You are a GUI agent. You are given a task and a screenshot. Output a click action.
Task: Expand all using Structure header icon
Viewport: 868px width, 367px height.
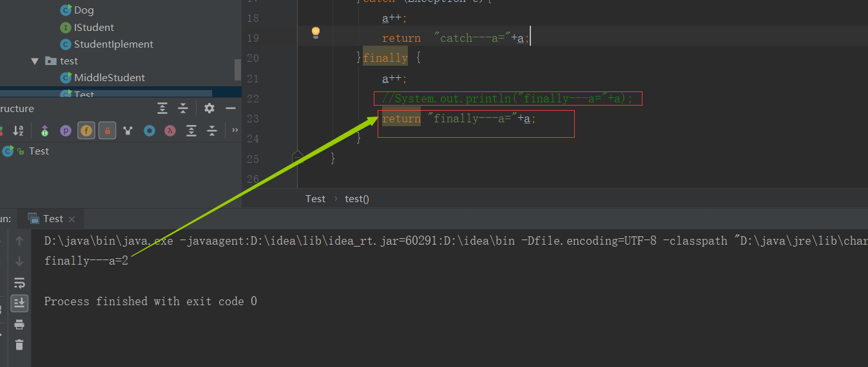pos(162,108)
